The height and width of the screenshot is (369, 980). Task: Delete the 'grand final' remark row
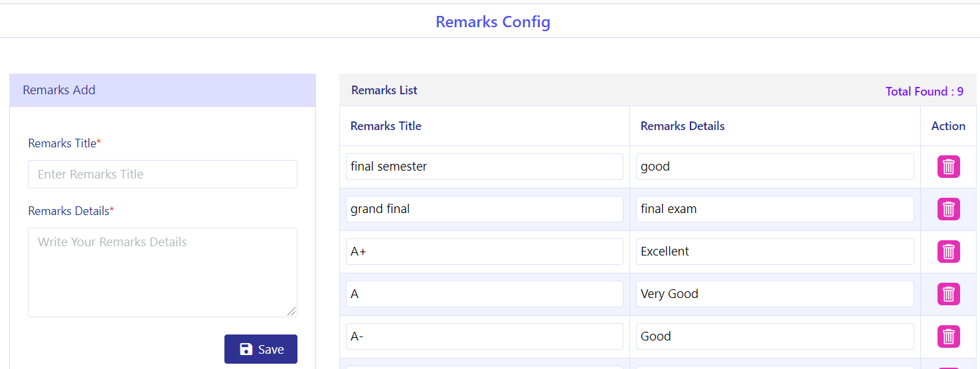coord(948,209)
